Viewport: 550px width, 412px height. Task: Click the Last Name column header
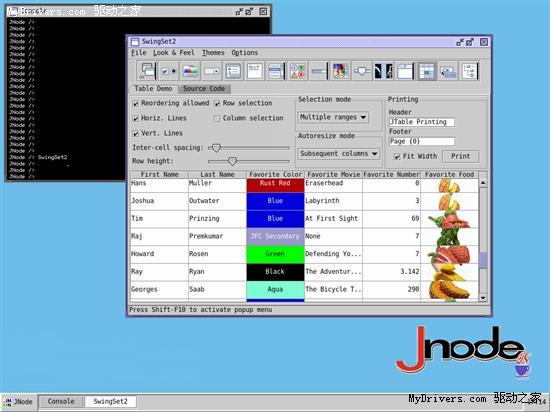[x=217, y=175]
